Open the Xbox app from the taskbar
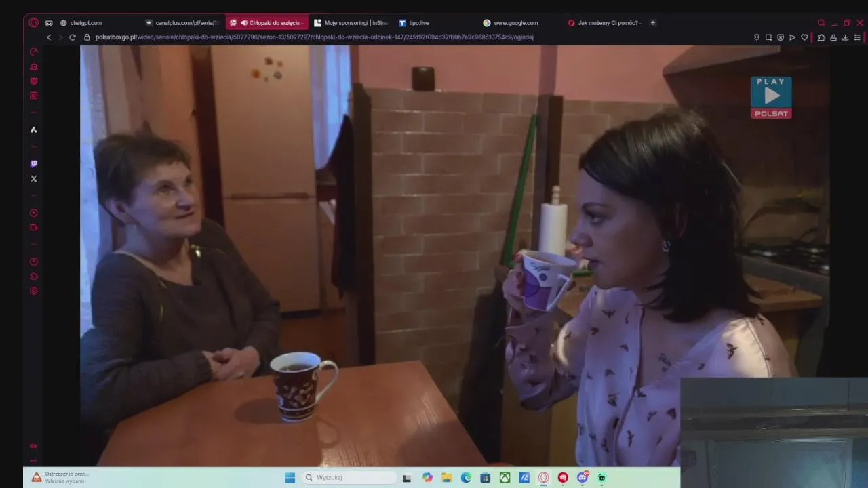 pos(505,478)
